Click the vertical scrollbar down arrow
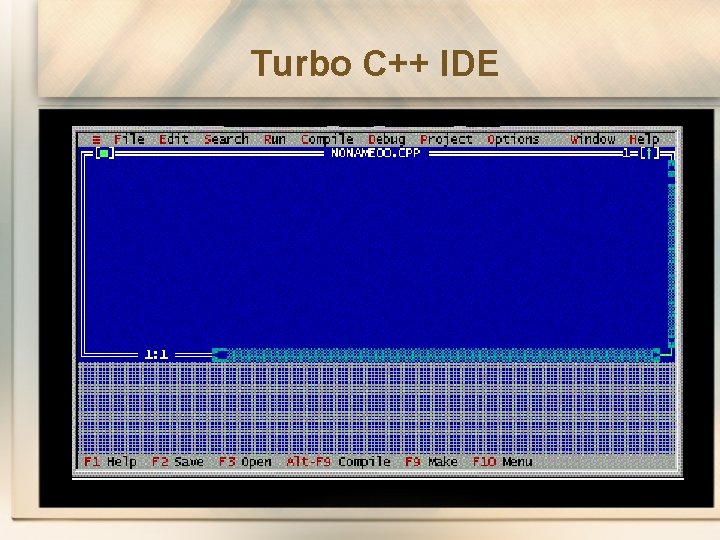Viewport: 720px width, 540px height. coord(671,343)
